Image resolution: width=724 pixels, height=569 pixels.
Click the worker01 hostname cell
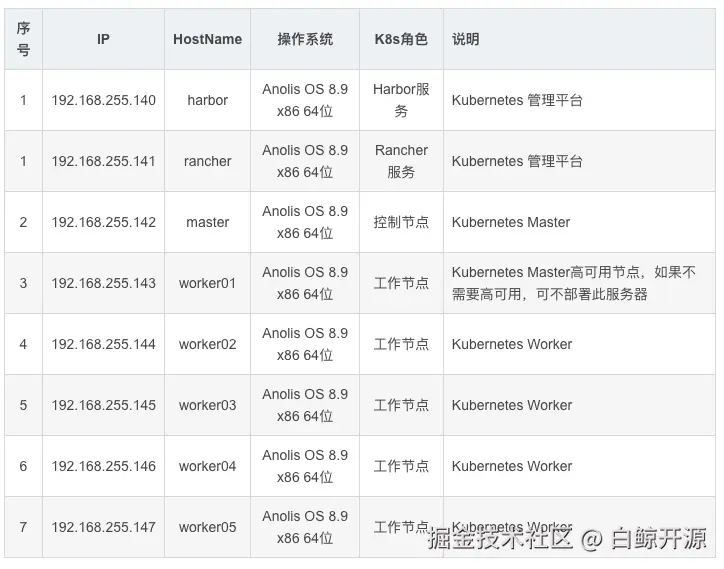(207, 283)
